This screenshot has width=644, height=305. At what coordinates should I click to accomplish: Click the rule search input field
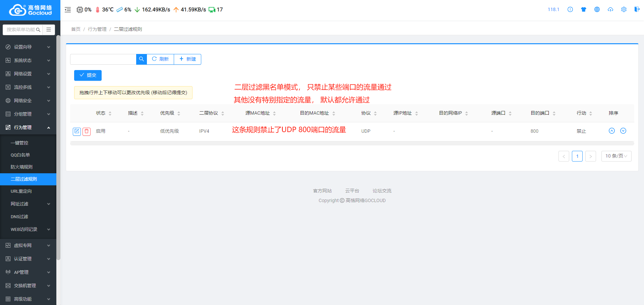pyautogui.click(x=103, y=59)
